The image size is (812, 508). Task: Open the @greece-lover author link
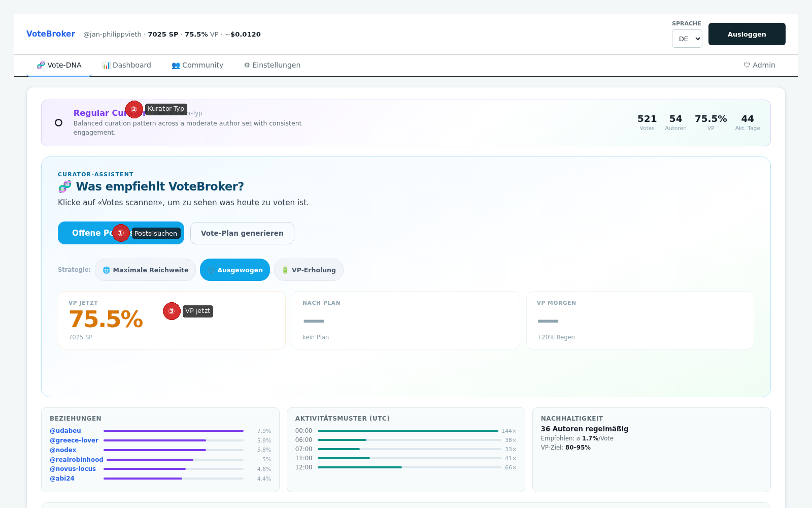[x=74, y=440]
